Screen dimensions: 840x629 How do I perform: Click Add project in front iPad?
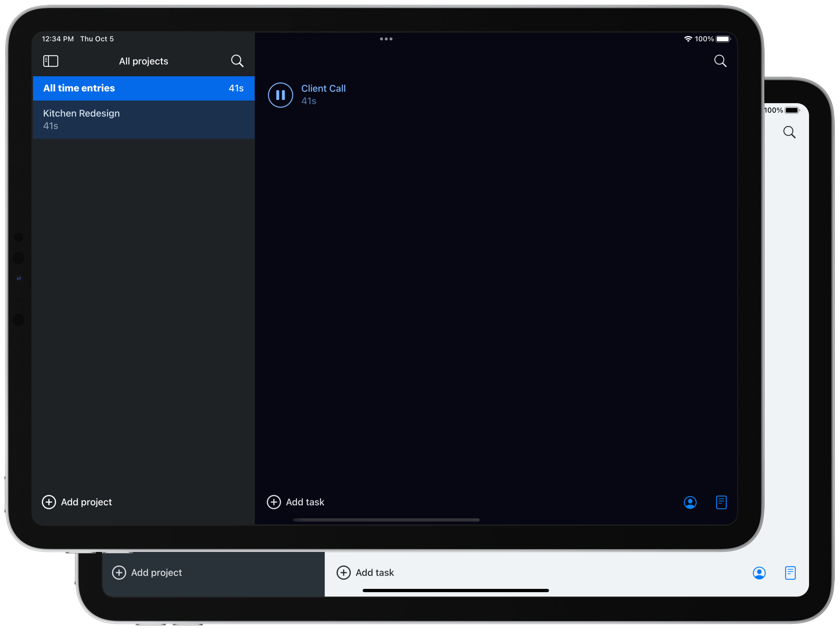pos(77,502)
